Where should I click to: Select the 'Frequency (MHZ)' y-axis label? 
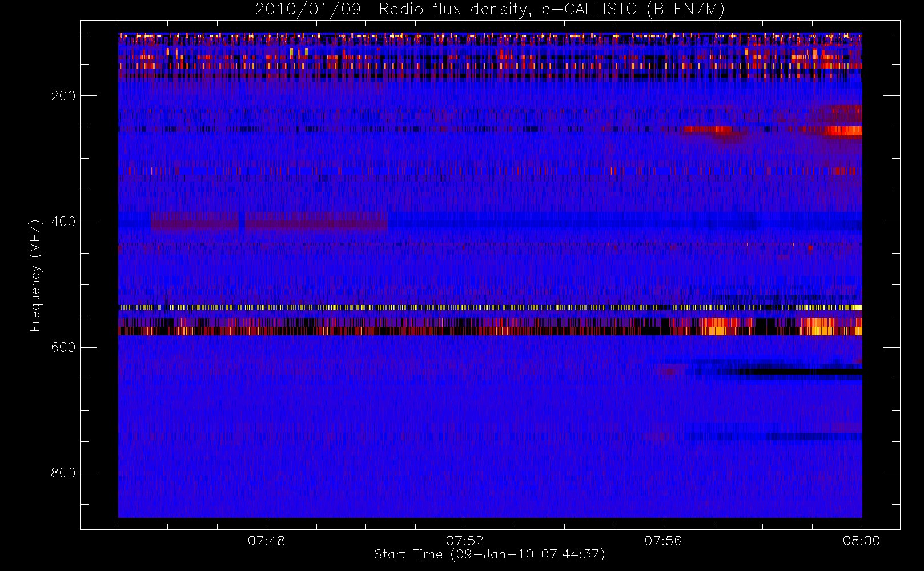(35, 275)
